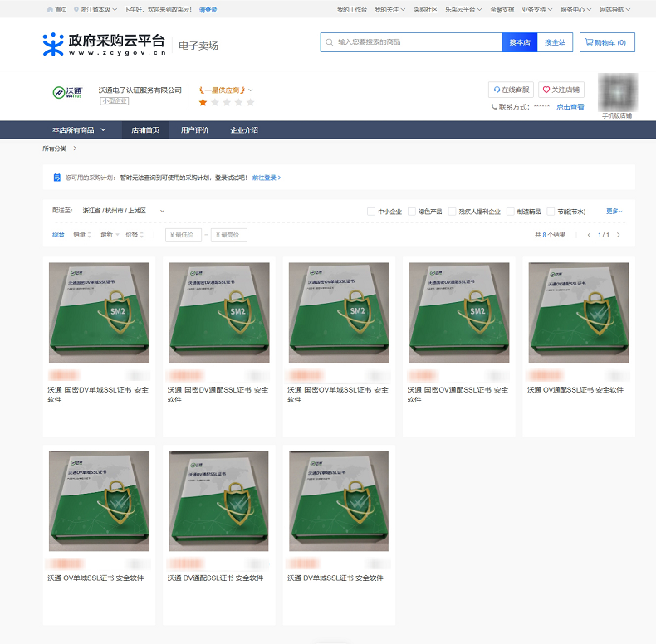656x644 pixels.
Task: Click the home icon labeled 首页
Action: (50, 10)
